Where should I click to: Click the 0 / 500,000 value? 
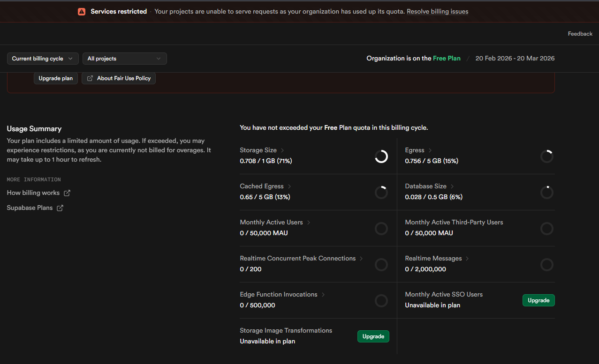(258, 305)
